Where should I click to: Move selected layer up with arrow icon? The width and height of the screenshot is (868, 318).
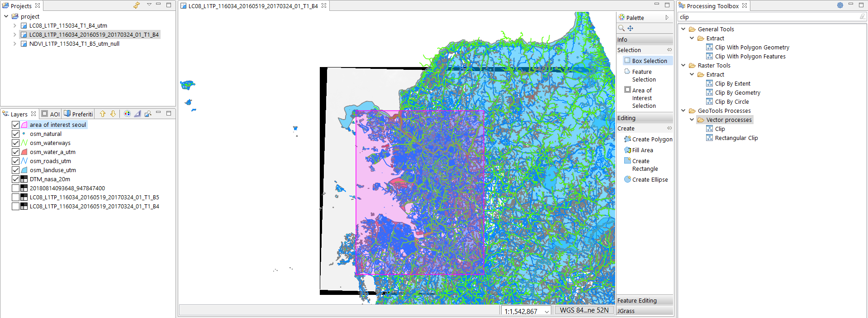[x=103, y=114]
